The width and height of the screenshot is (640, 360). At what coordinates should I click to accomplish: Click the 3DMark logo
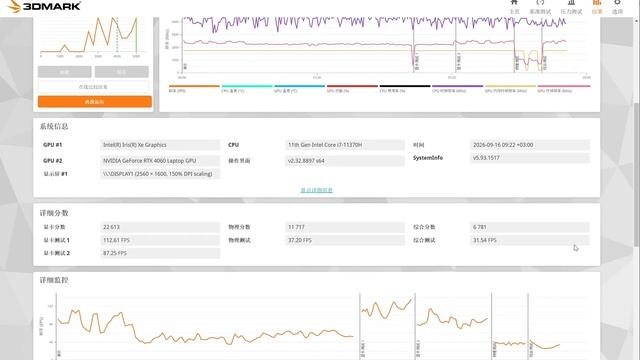(44, 6)
